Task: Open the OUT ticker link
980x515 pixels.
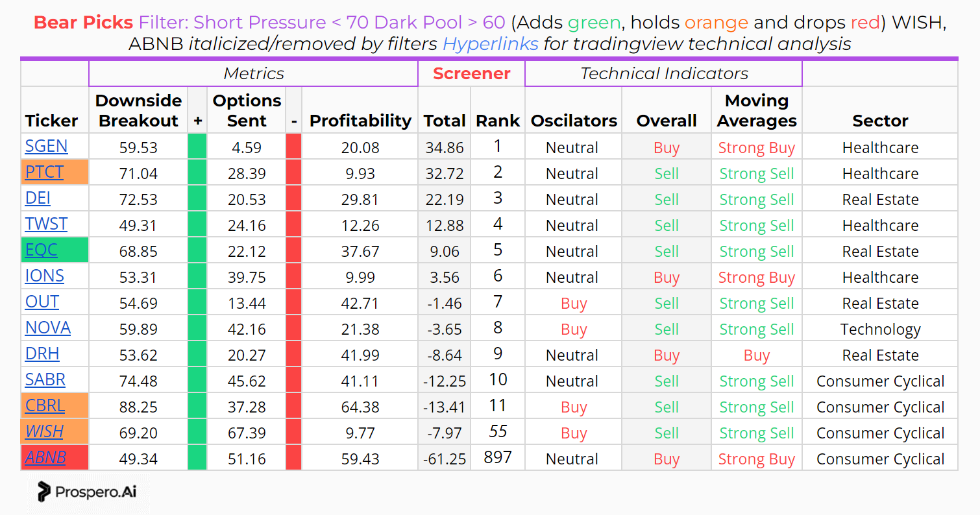Action: 42,302
